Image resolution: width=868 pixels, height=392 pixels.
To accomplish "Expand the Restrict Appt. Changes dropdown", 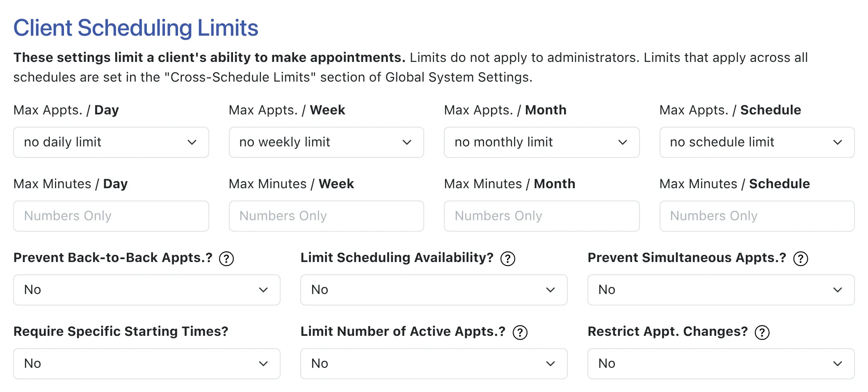I will 721,364.
